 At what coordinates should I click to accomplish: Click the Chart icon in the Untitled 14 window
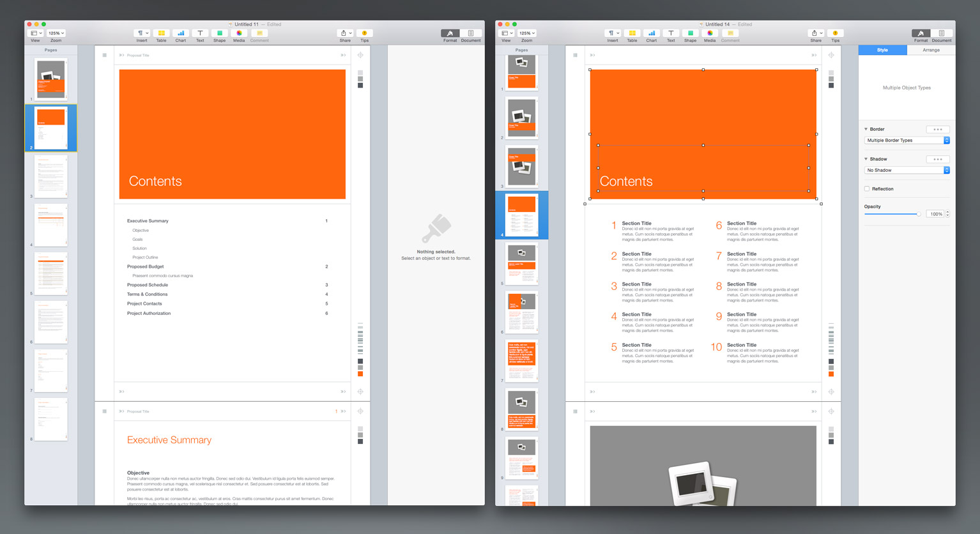(651, 33)
